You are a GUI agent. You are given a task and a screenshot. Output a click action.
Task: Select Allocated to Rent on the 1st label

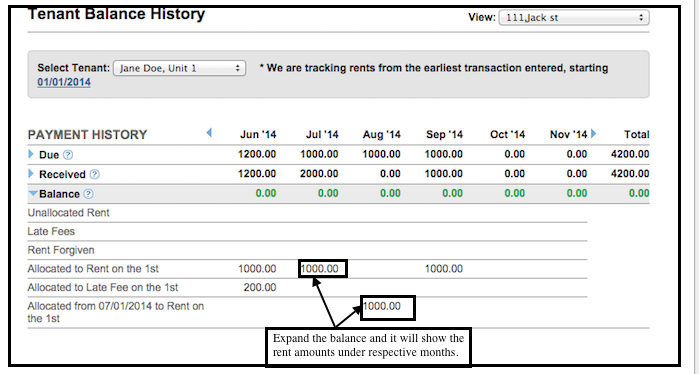click(x=93, y=269)
